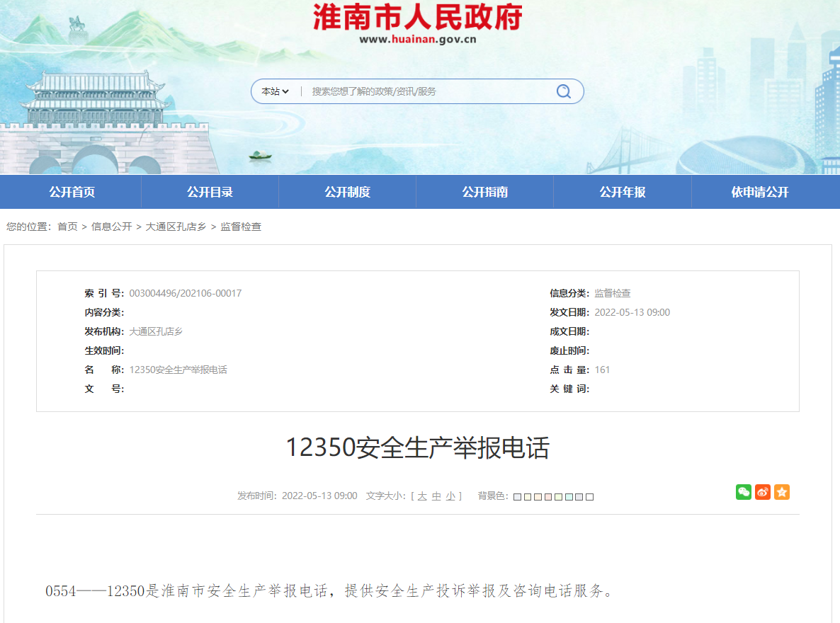Click 大通区孔店乡 breadcrumb link
840x623 pixels.
coord(176,227)
